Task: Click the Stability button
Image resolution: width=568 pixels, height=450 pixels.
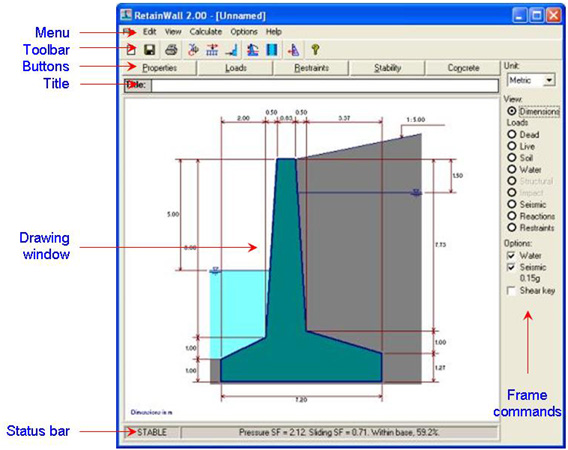Action: (x=387, y=68)
